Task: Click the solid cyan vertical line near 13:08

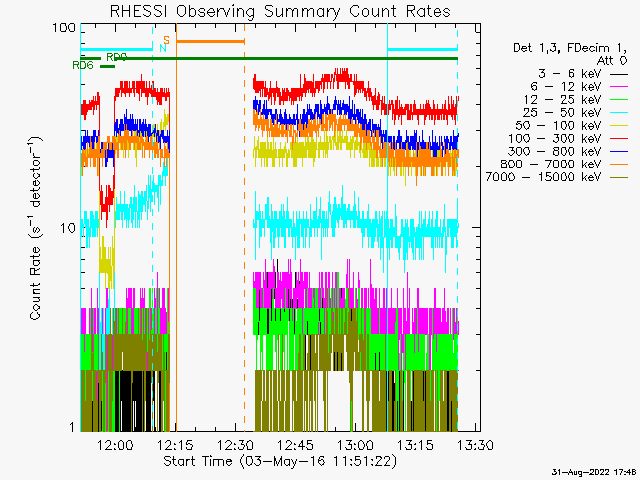Action: [x=387, y=227]
